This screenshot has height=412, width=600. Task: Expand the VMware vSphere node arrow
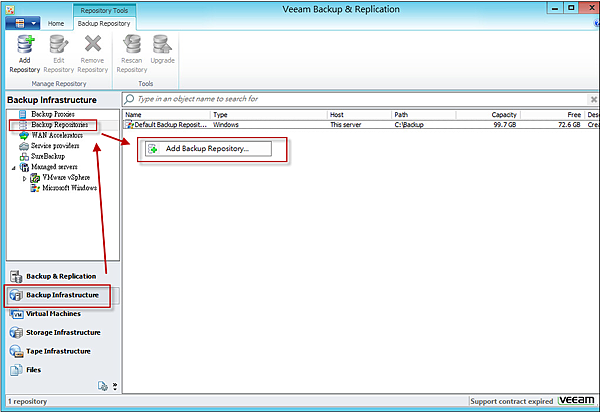(24, 178)
